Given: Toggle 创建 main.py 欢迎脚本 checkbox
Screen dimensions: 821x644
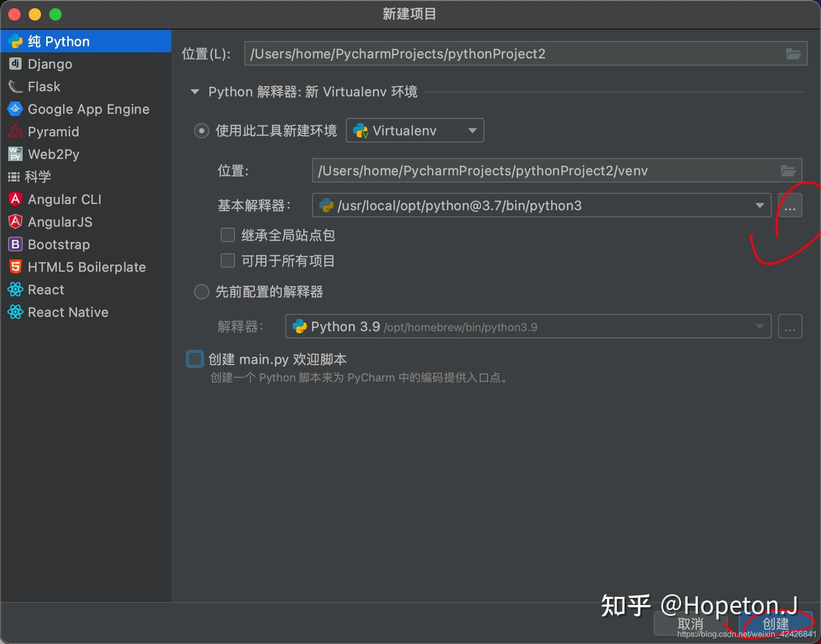Looking at the screenshot, I should [194, 359].
